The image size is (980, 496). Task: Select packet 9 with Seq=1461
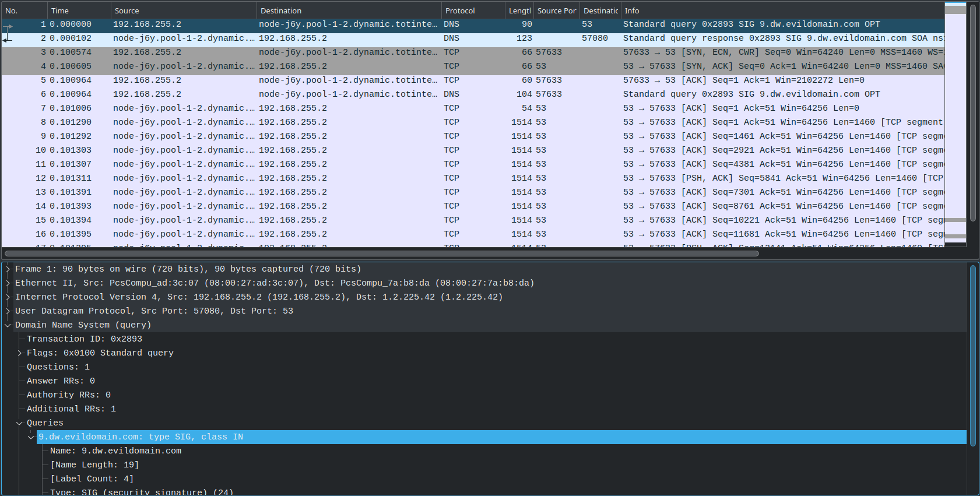[x=473, y=136]
